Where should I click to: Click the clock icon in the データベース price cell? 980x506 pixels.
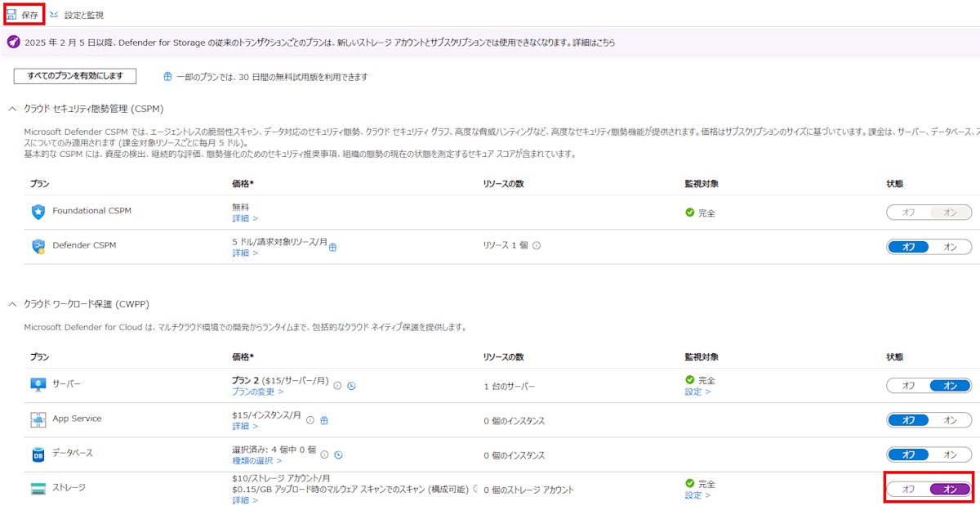pyautogui.click(x=338, y=455)
